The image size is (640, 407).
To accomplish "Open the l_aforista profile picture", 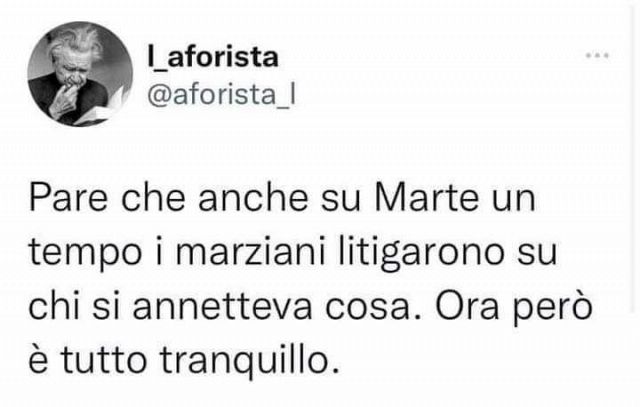I will [x=80, y=74].
